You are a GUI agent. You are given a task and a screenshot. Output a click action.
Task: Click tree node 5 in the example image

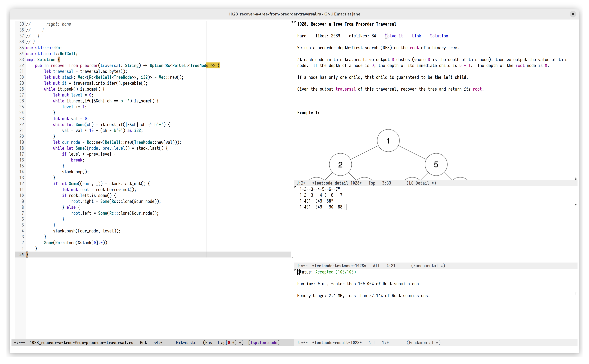coord(436,164)
